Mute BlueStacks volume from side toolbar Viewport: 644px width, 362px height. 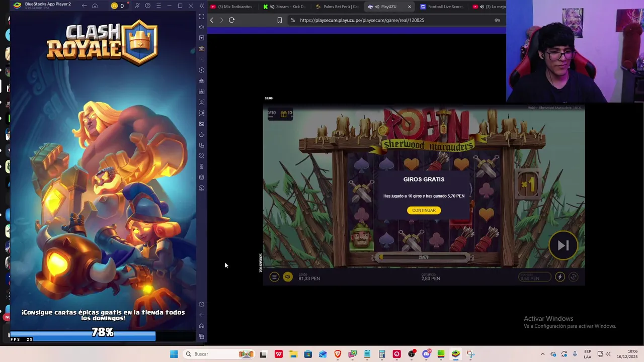pos(202,27)
